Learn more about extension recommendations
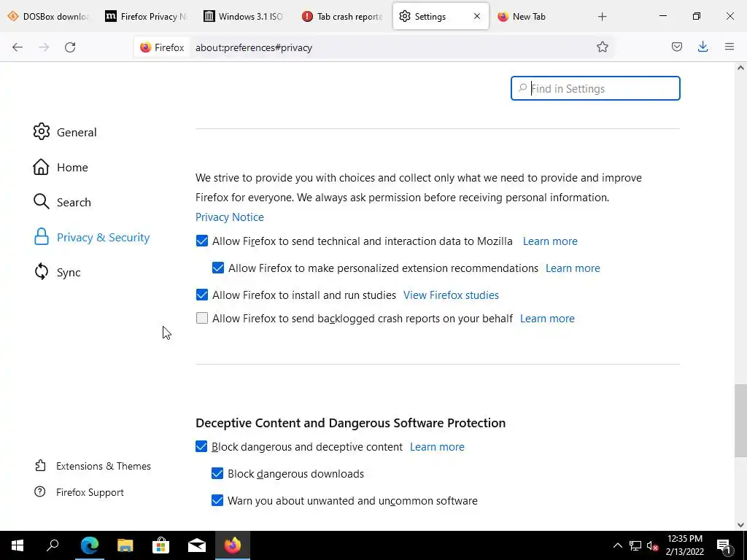747x560 pixels. [573, 268]
